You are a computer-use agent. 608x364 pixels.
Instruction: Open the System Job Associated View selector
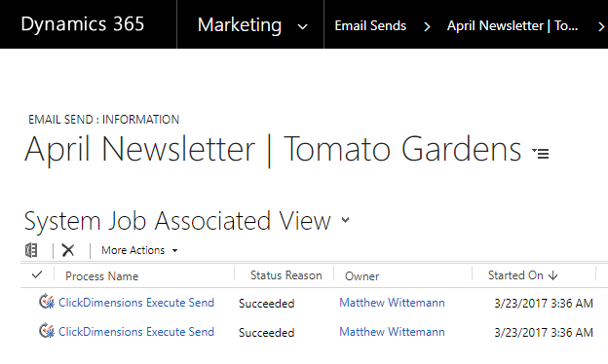(x=345, y=220)
